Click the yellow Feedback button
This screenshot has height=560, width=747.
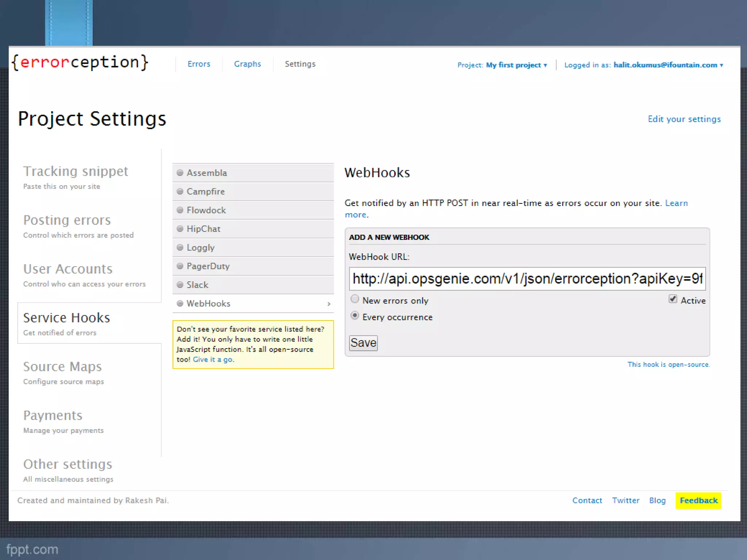pyautogui.click(x=698, y=501)
